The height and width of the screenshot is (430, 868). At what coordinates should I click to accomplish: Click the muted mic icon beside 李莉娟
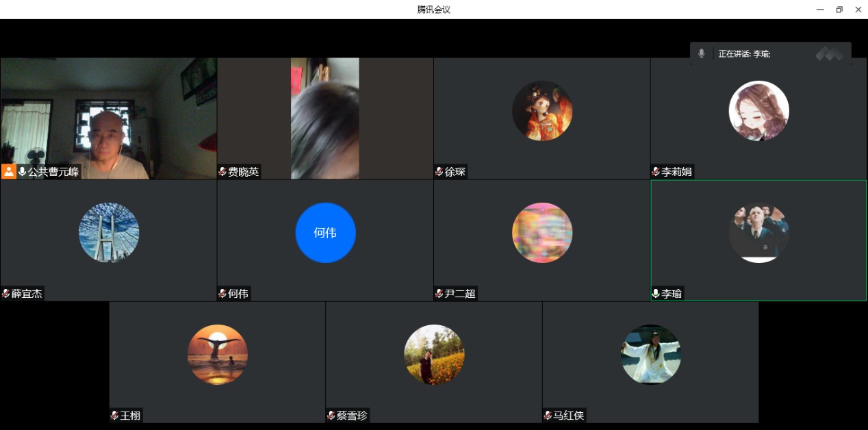coord(656,172)
